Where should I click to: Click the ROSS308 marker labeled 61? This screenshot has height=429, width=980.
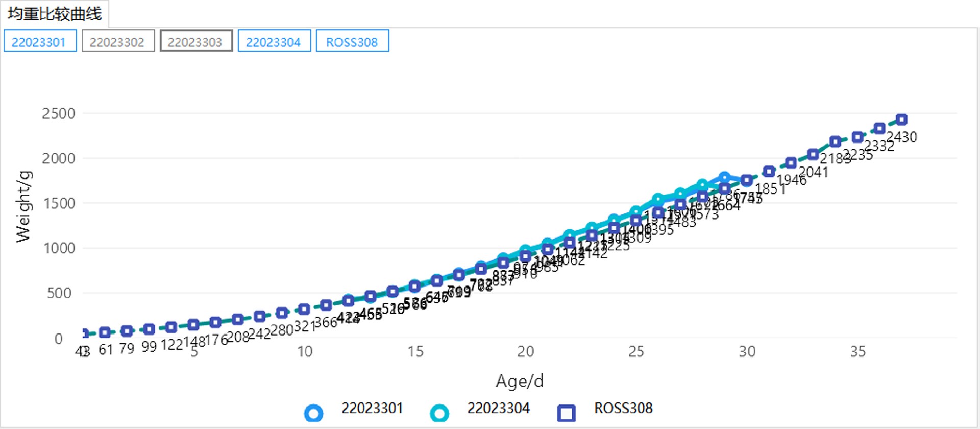click(105, 332)
